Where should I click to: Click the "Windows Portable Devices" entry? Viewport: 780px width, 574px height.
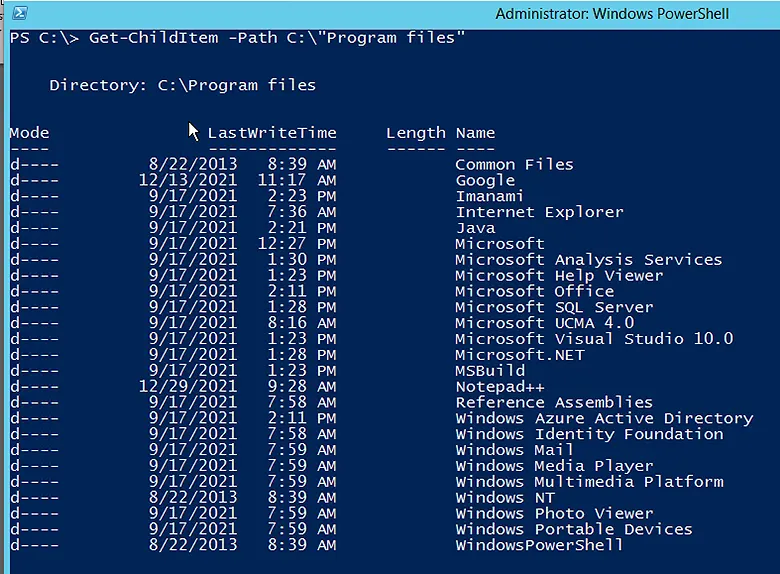(x=574, y=529)
